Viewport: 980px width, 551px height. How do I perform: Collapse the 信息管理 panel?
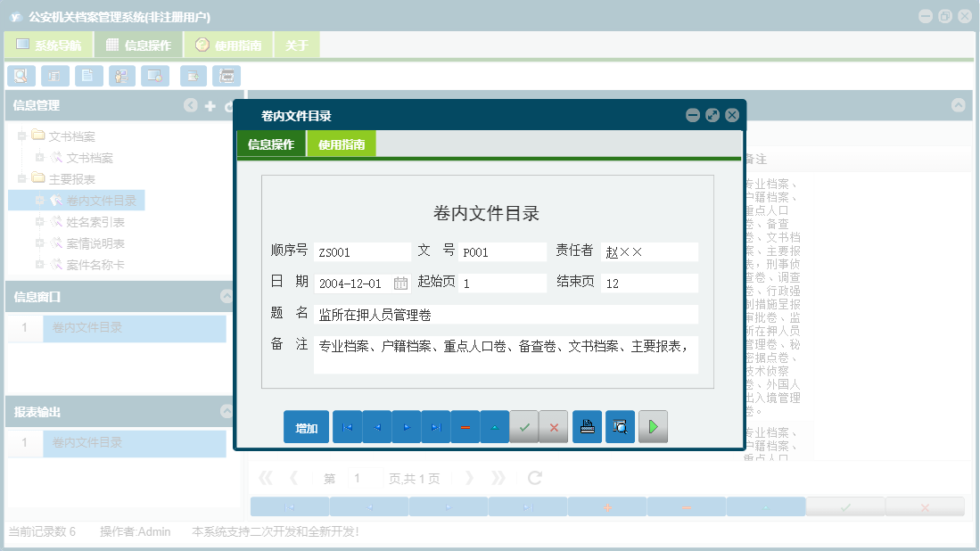point(190,105)
